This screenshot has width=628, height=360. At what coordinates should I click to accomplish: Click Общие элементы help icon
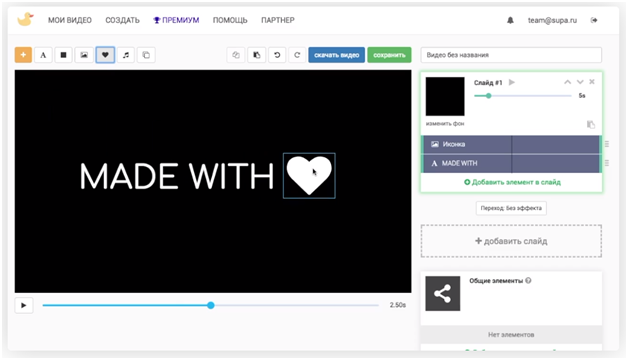528,281
